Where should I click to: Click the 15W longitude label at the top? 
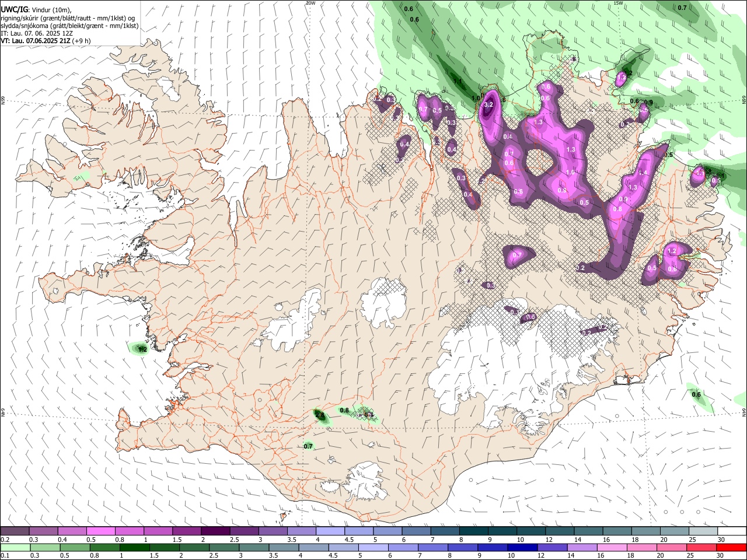tap(618, 3)
